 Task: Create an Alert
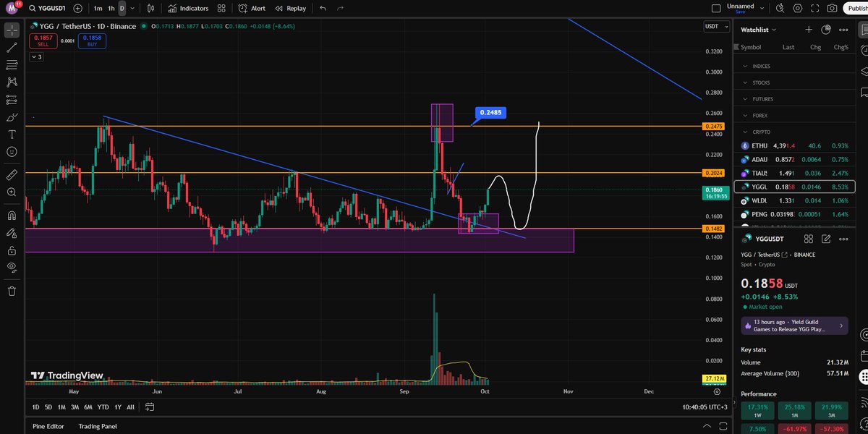click(x=252, y=9)
